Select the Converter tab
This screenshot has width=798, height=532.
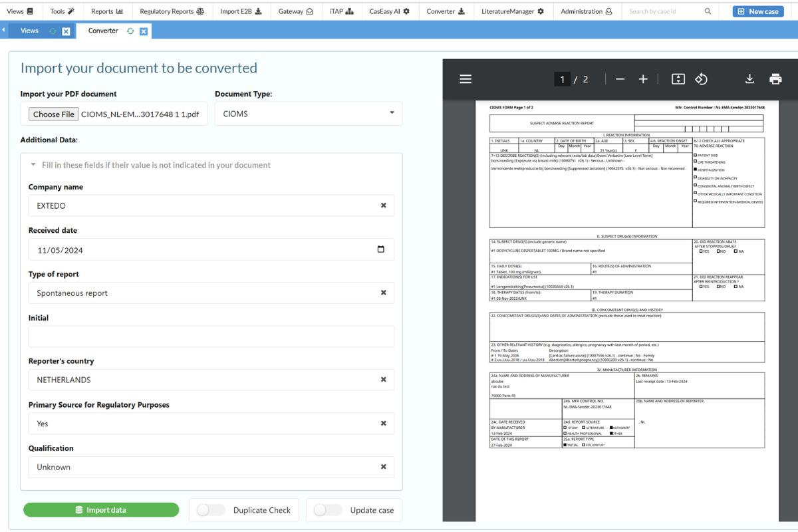[103, 31]
